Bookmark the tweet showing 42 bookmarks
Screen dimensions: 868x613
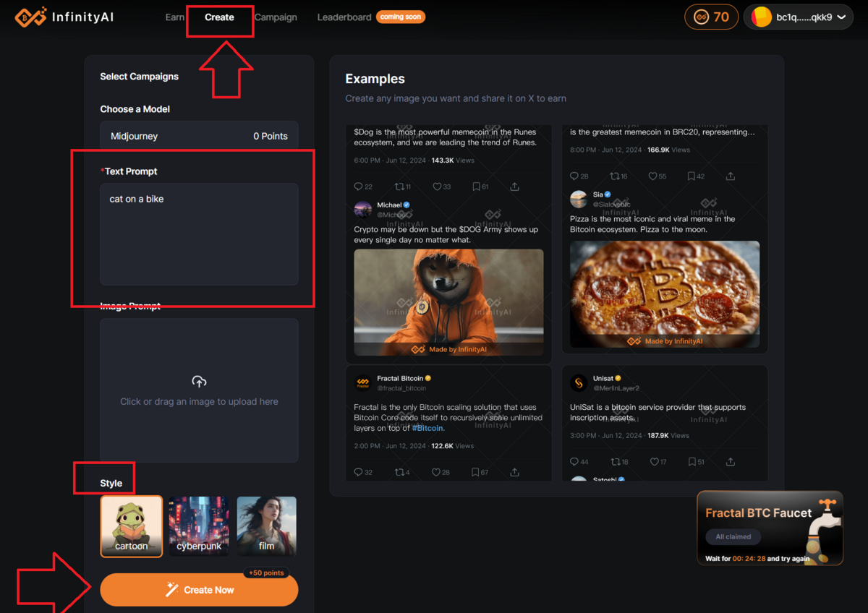[x=692, y=176]
